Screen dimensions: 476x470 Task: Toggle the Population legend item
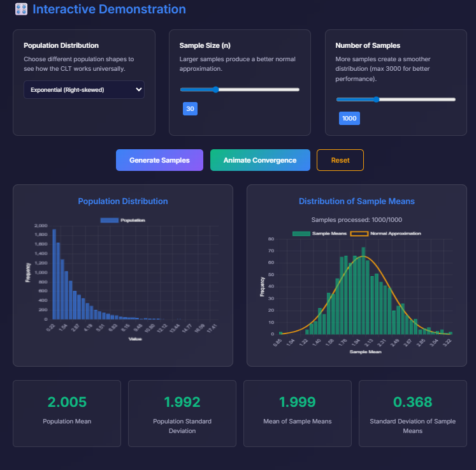(122, 220)
